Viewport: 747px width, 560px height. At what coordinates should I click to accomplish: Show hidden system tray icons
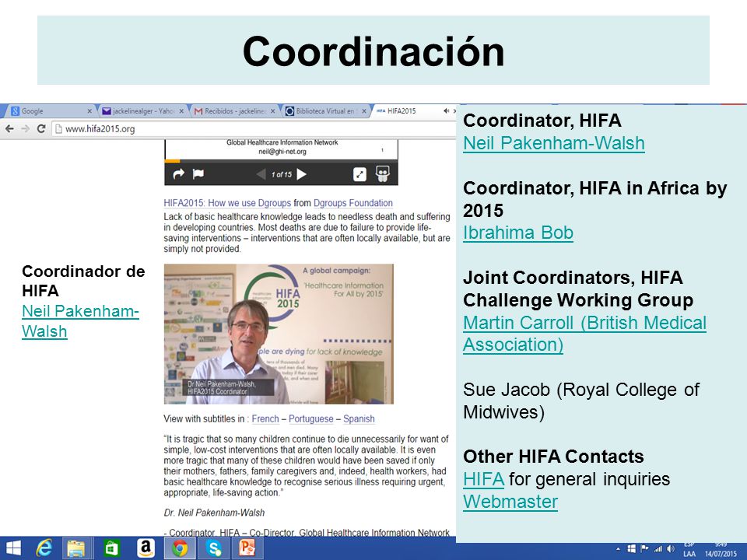pyautogui.click(x=619, y=549)
